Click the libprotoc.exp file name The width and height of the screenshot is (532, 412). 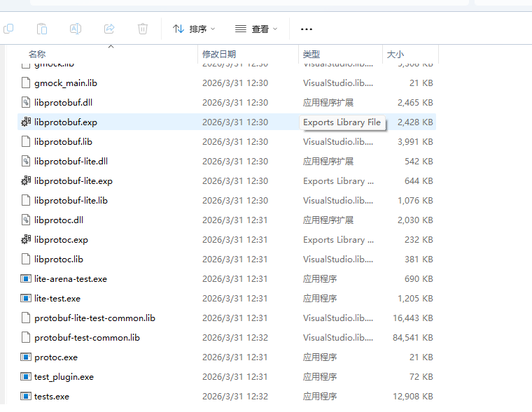pos(61,240)
